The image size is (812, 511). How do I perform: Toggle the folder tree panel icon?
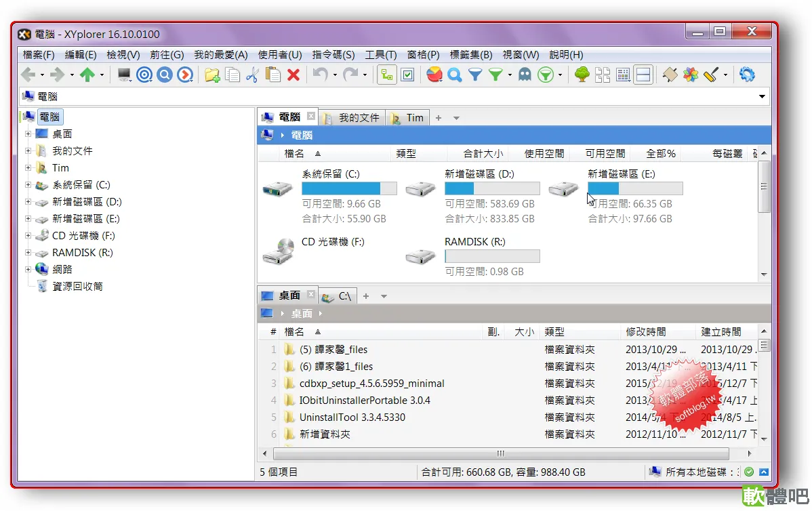coord(387,75)
